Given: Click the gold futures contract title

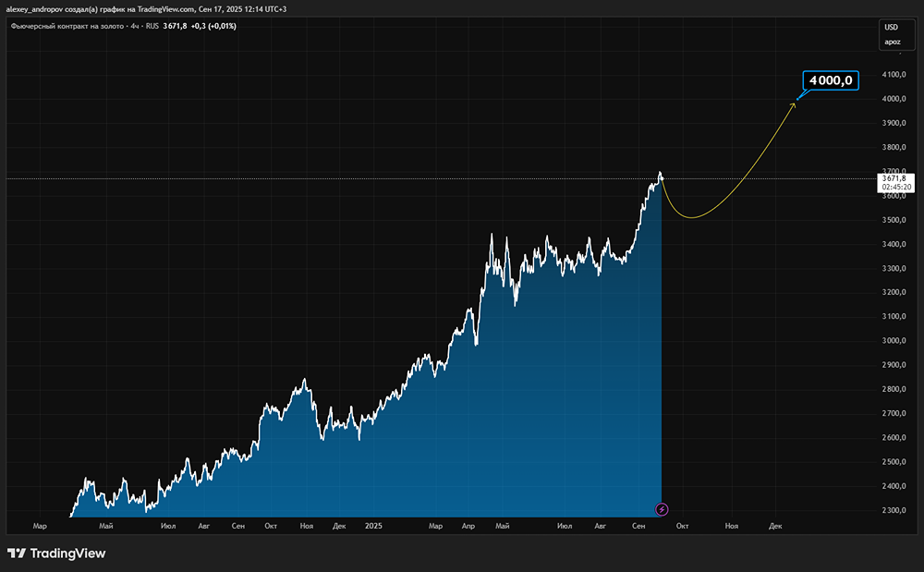Looking at the screenshot, I should coord(67,26).
